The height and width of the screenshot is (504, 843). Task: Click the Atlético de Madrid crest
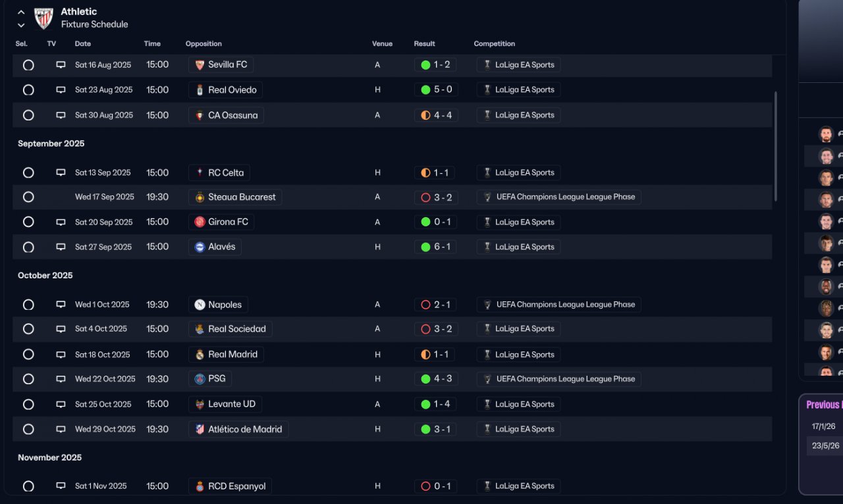pyautogui.click(x=200, y=430)
